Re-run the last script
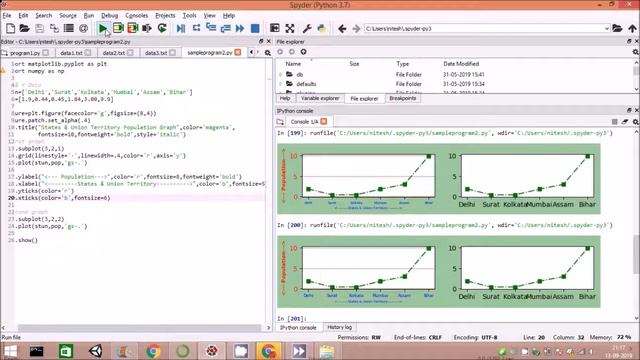The image size is (640, 360). click(x=162, y=28)
